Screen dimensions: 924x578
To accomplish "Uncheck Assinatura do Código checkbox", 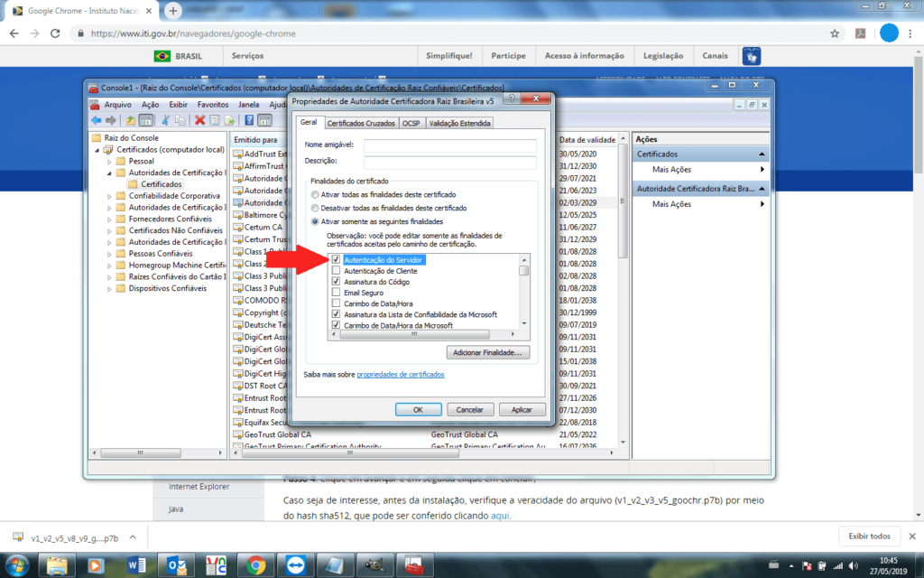I will tap(336, 282).
